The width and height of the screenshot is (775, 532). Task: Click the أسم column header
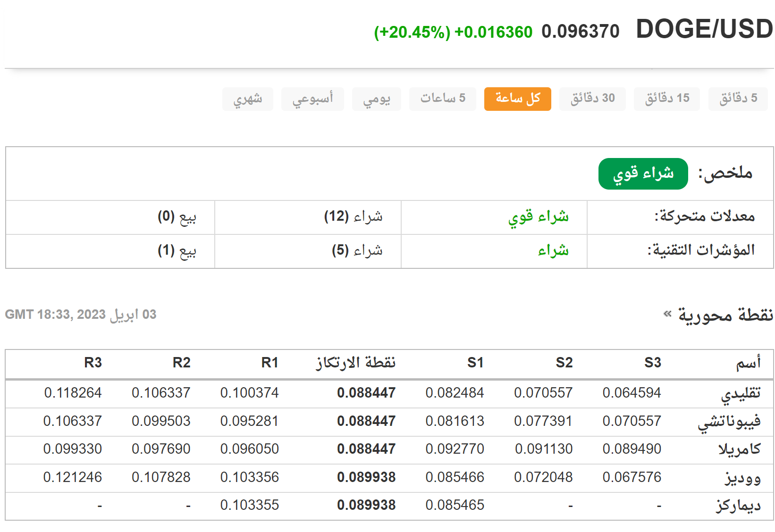(x=748, y=363)
